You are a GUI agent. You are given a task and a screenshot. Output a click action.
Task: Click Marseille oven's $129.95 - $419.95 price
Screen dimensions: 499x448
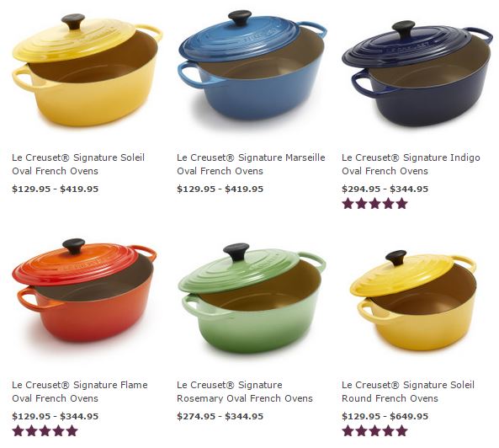click(220, 189)
